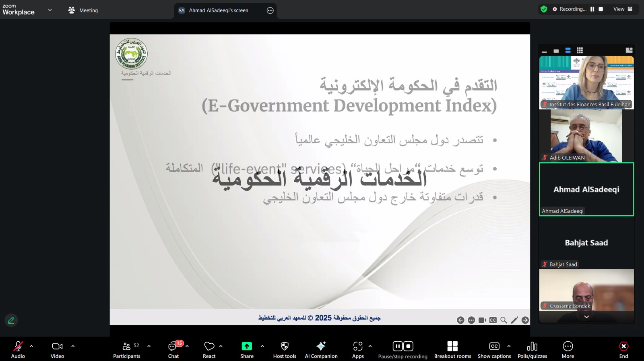This screenshot has height=361, width=644.
Task: Open the View menu
Action: click(x=623, y=9)
